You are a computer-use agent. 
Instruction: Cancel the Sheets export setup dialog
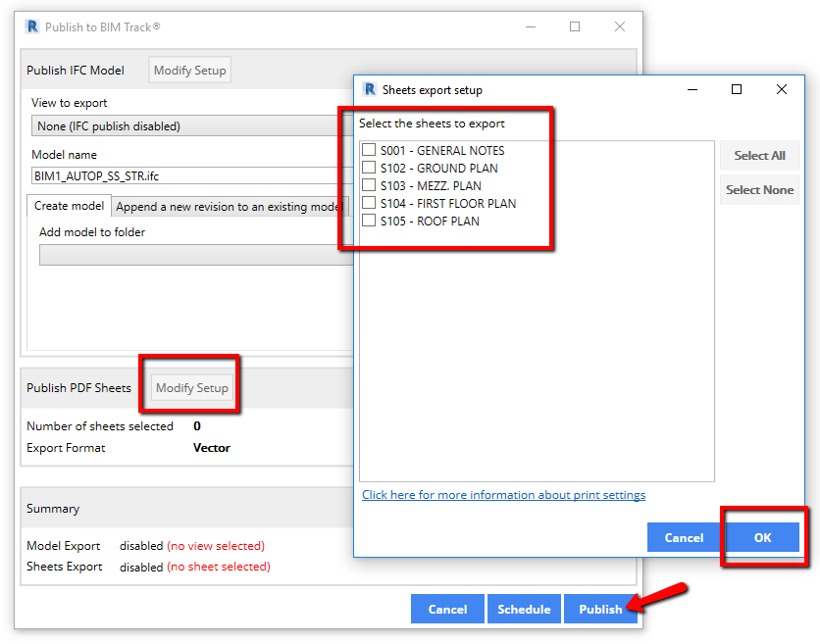click(x=684, y=537)
